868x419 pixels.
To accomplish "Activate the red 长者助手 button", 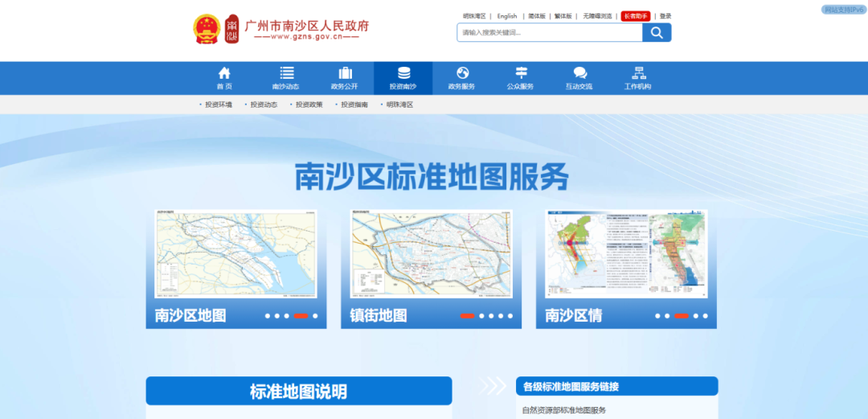I will pyautogui.click(x=635, y=16).
